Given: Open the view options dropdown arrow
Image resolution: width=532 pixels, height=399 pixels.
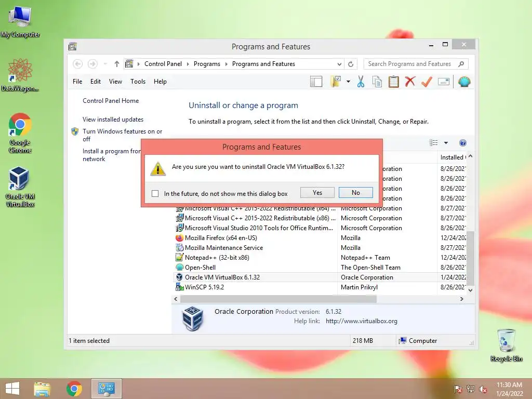Looking at the screenshot, I should (446, 143).
